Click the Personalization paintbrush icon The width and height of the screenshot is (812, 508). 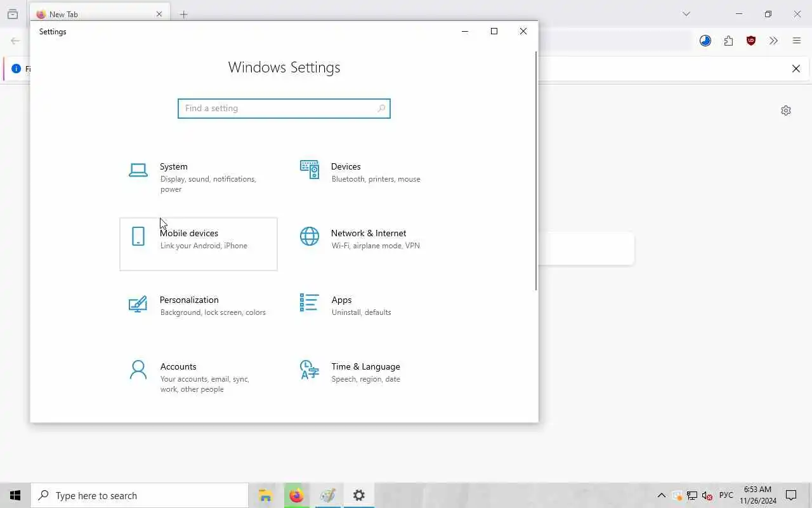pos(138,304)
